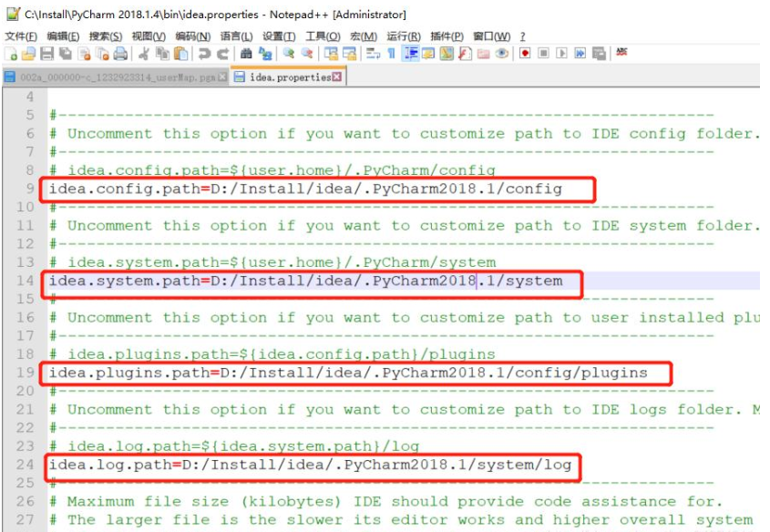This screenshot has width=770, height=532.
Task: Select the idea.properties tab
Action: click(x=290, y=77)
